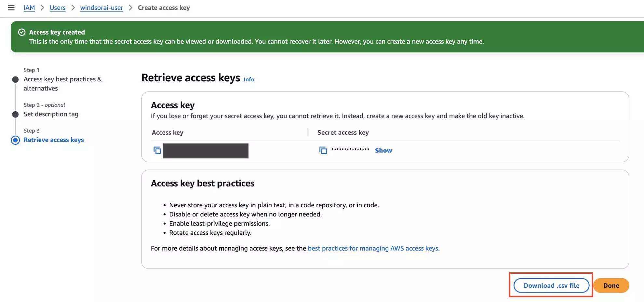
Task: Show the secret access key
Action: tap(383, 150)
